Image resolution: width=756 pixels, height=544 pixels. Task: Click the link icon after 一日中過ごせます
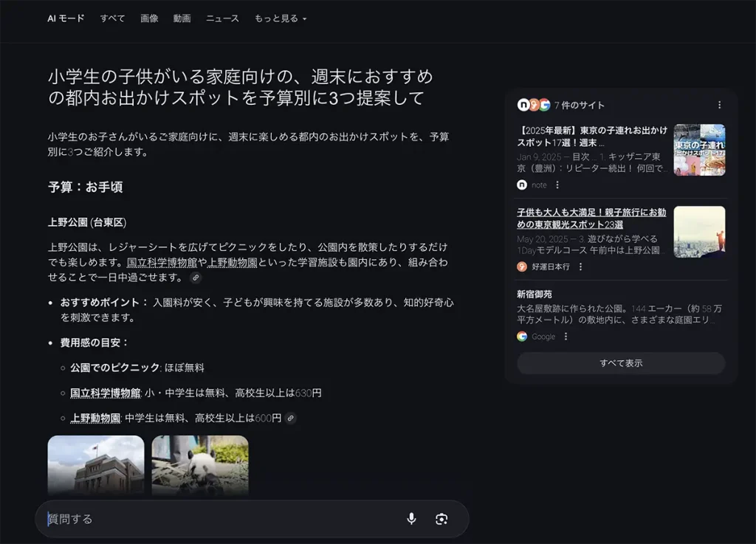pyautogui.click(x=195, y=278)
